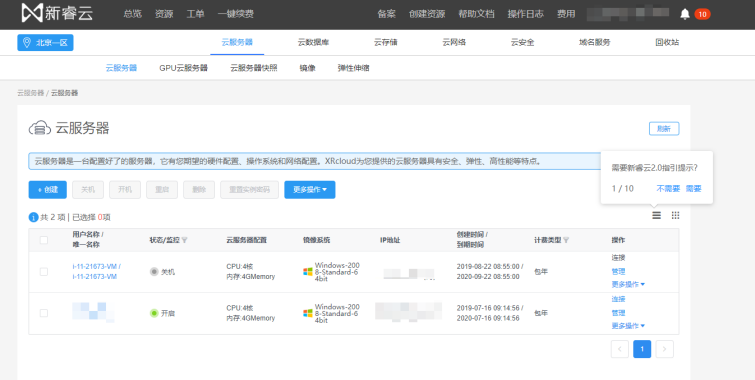Click the red badge showing 10
Screen dimensions: 755x380
point(702,14)
